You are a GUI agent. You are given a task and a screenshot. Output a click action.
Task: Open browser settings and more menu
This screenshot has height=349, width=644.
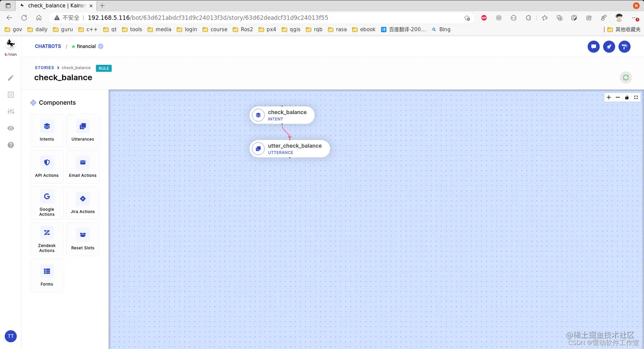click(x=635, y=18)
